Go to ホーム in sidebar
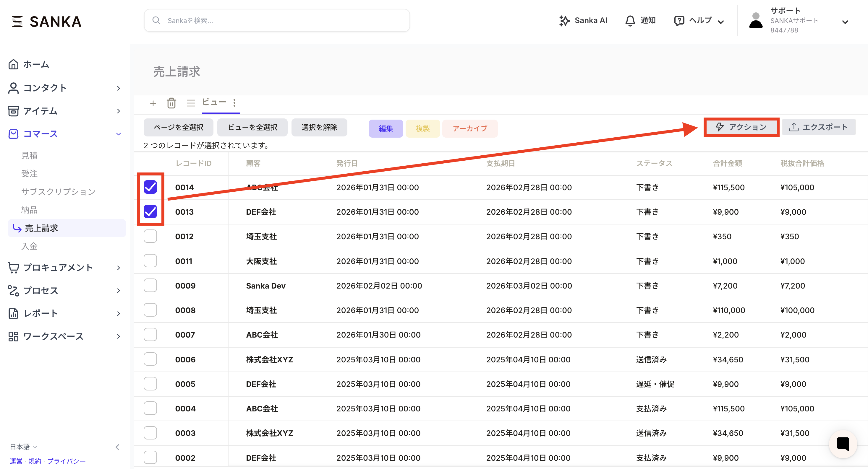868x469 pixels. [36, 64]
